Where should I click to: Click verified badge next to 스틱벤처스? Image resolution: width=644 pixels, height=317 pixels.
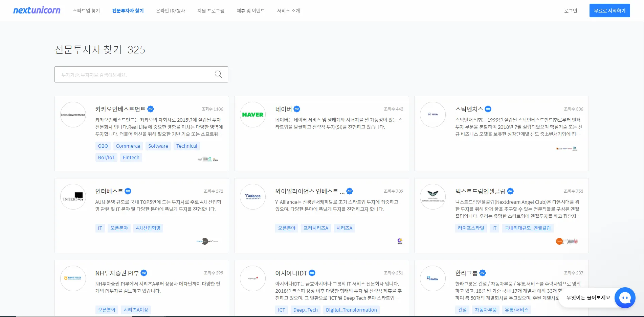488,109
